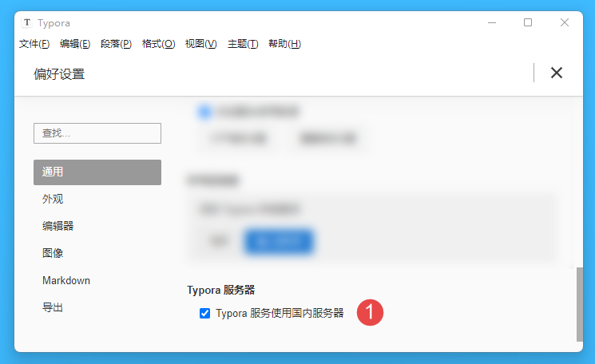Maximize the Typora window
This screenshot has width=595, height=364.
coord(528,22)
